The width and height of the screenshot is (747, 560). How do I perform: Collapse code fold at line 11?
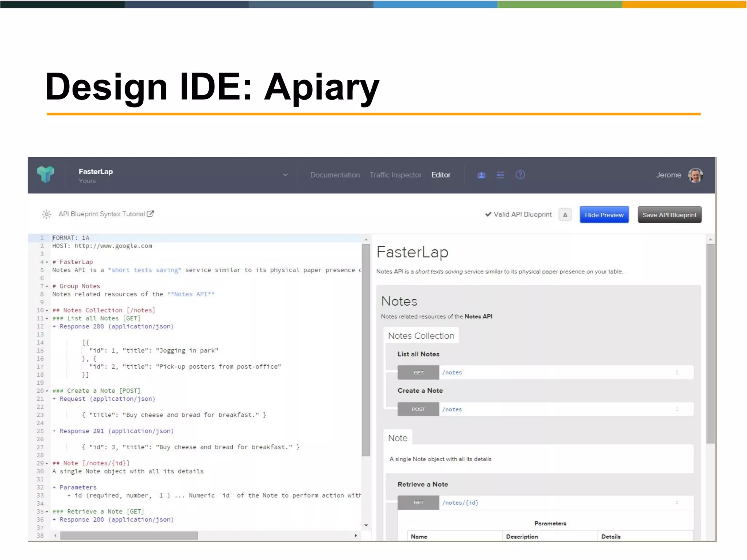click(47, 318)
